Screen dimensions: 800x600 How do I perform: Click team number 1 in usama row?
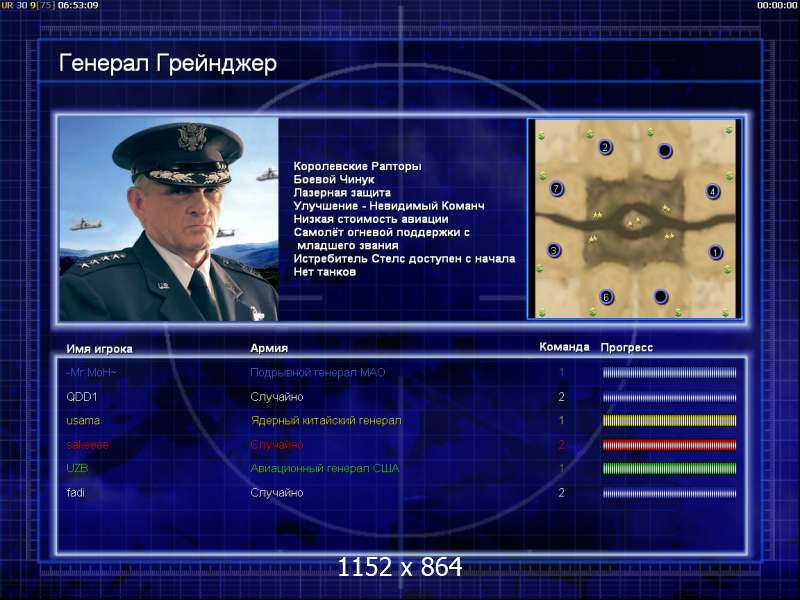click(x=562, y=421)
